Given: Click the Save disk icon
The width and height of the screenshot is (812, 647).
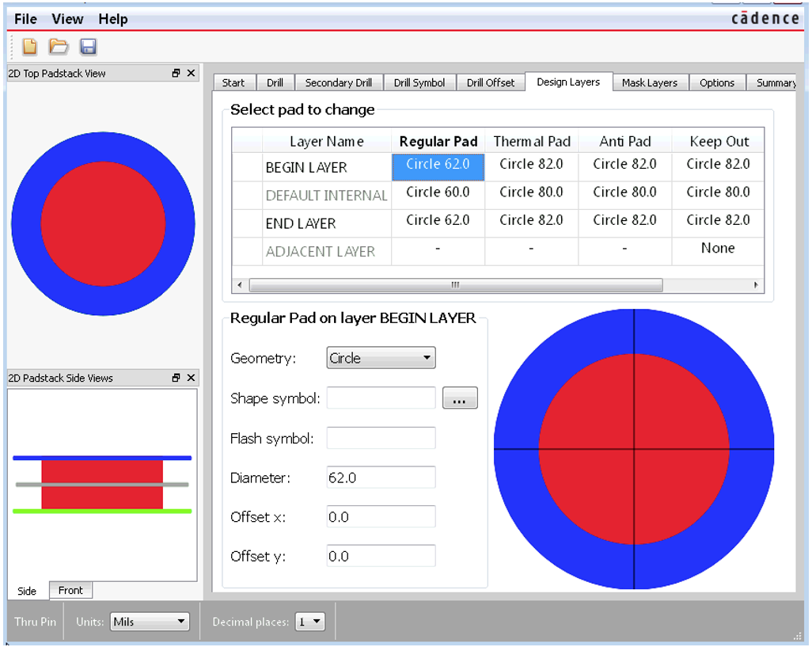Looking at the screenshot, I should pos(88,47).
